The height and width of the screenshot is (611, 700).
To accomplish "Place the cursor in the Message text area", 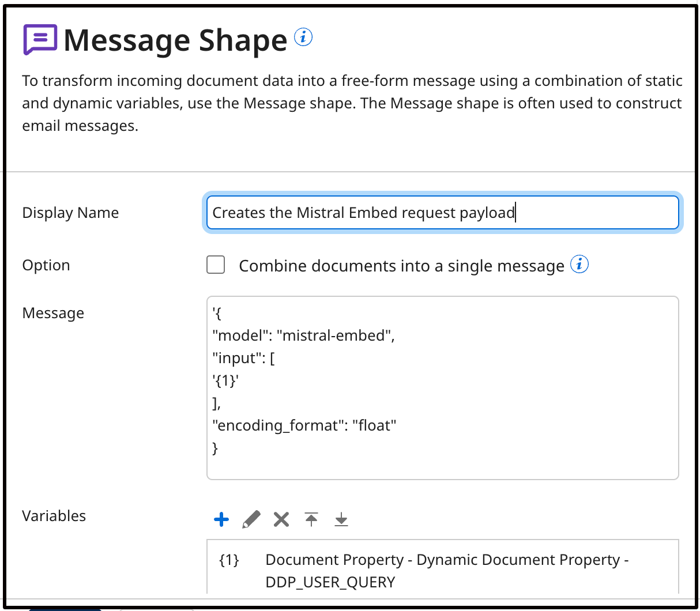I will pos(442,387).
